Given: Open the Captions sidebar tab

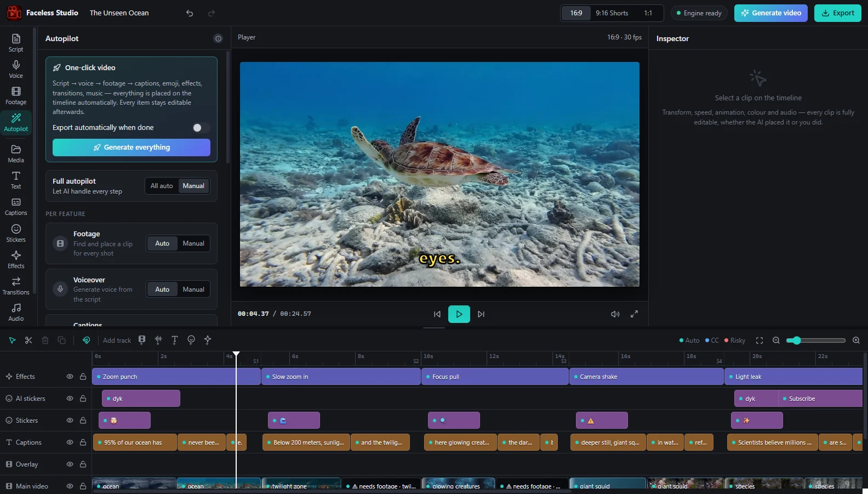Looking at the screenshot, I should (16, 206).
